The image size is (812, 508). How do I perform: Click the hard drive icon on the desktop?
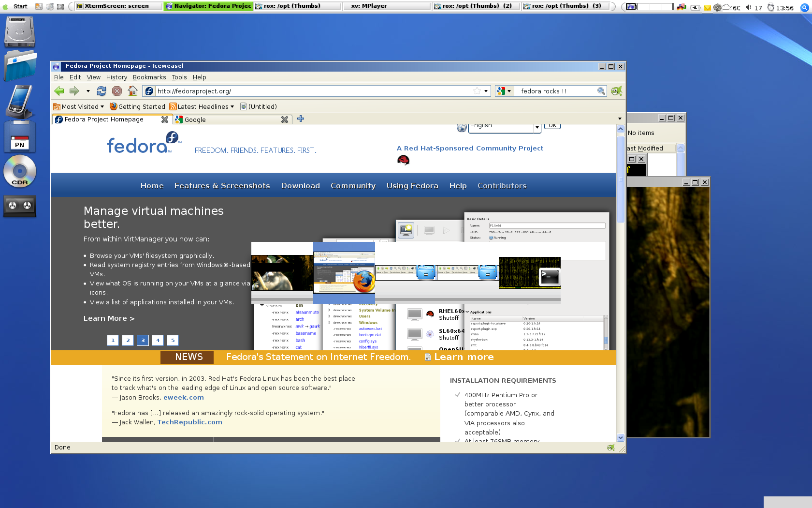tap(20, 31)
